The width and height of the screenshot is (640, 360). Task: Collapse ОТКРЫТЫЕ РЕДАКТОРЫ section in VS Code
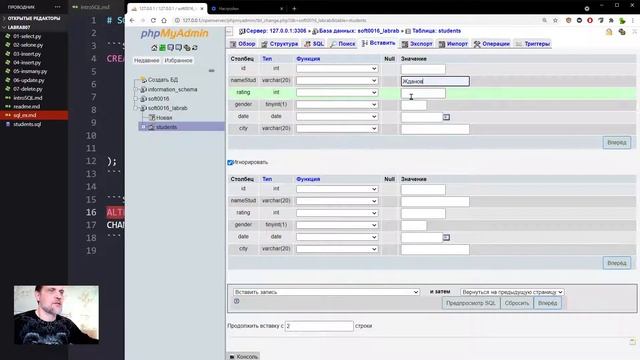pyautogui.click(x=33, y=18)
